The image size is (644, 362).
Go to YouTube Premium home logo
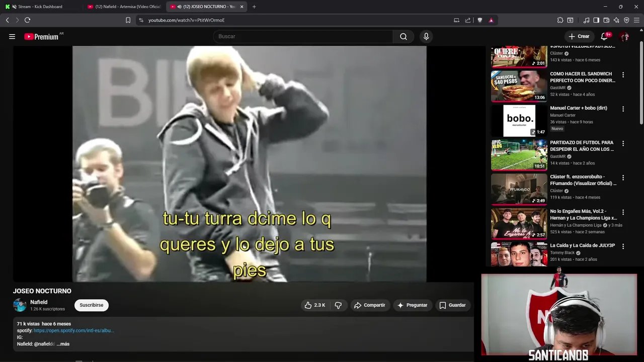[x=42, y=36]
